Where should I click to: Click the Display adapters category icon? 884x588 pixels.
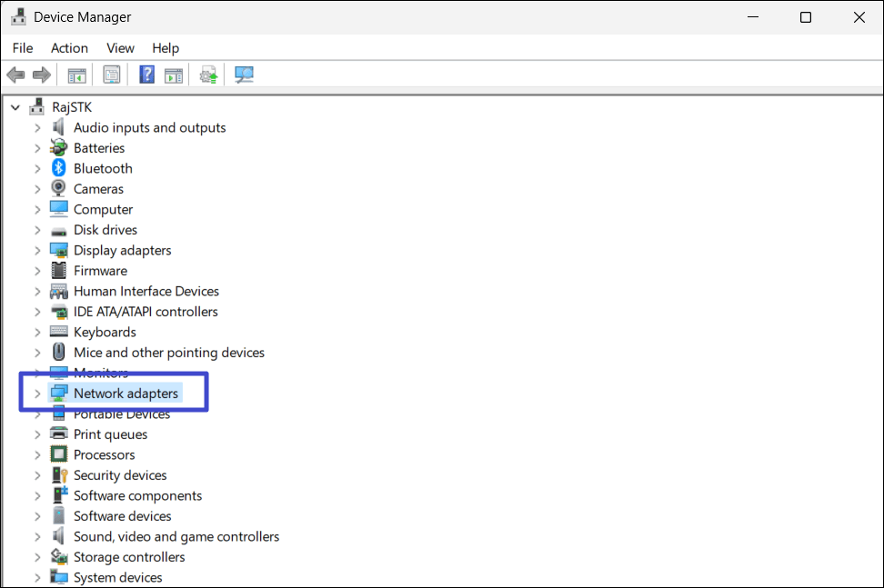point(56,250)
